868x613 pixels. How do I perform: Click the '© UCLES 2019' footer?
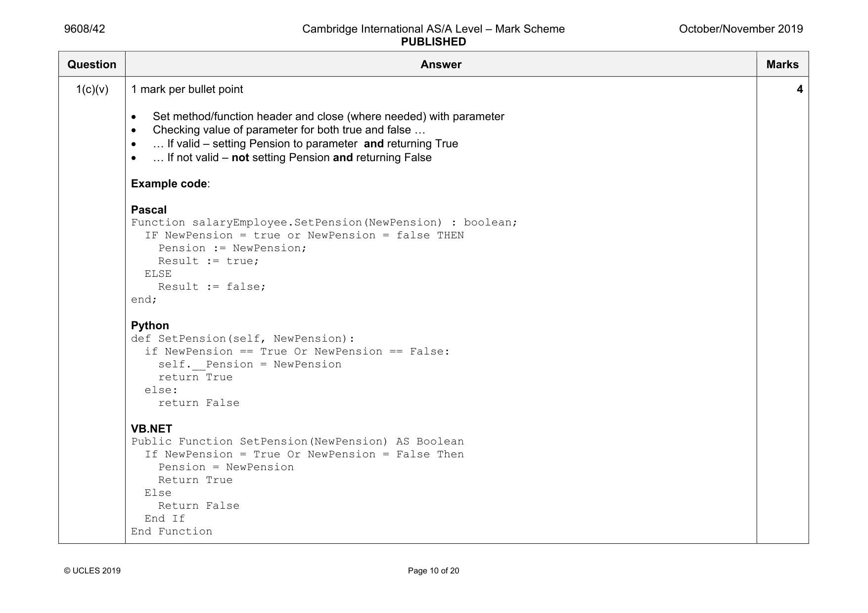pos(92,571)
